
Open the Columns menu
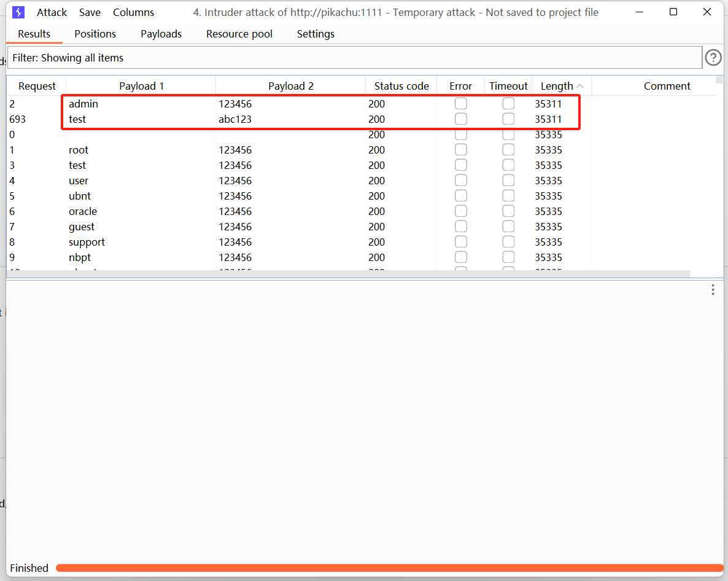tap(133, 12)
